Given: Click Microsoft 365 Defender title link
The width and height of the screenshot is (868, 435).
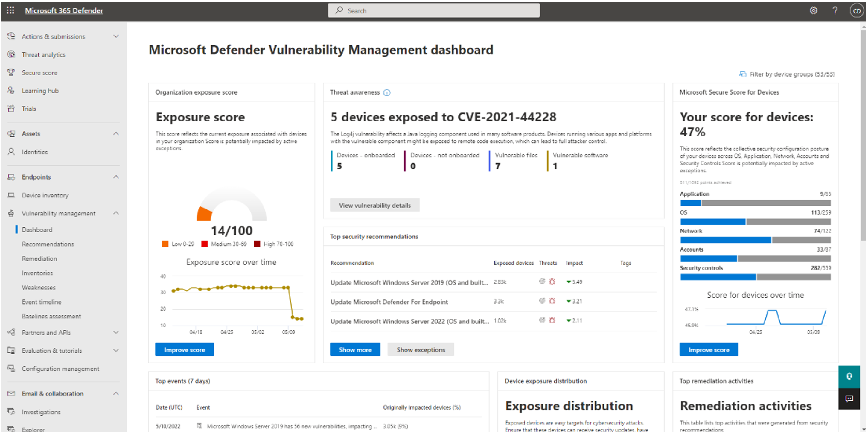Looking at the screenshot, I should point(64,10).
